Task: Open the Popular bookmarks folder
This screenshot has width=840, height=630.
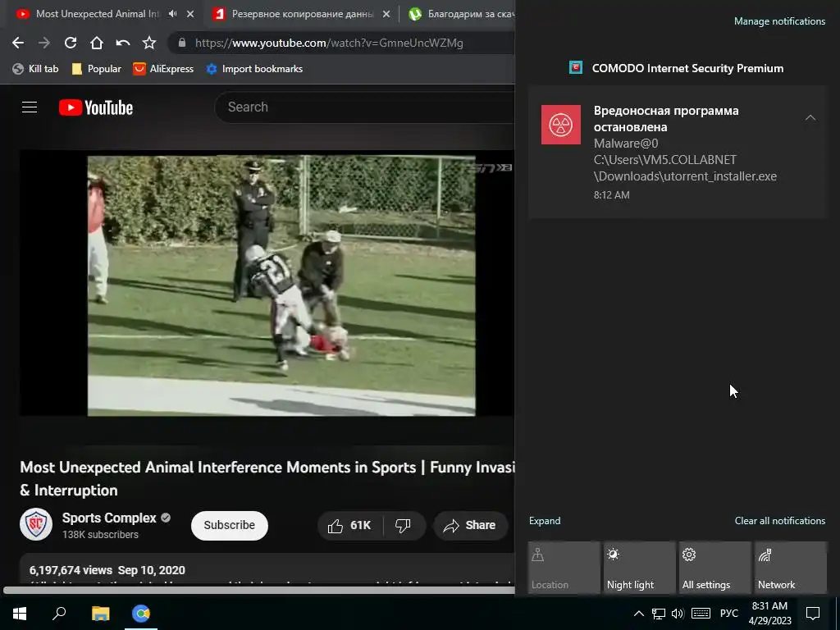Action: pyautogui.click(x=97, y=69)
